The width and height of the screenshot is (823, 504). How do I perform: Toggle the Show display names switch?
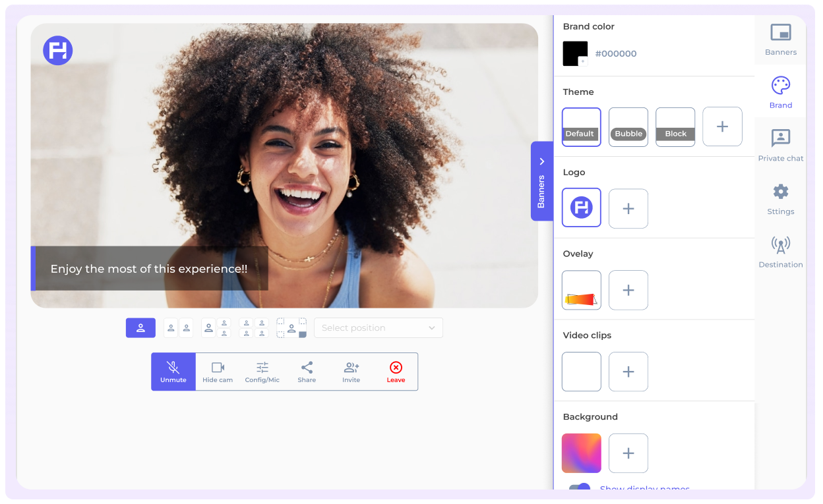(x=579, y=489)
